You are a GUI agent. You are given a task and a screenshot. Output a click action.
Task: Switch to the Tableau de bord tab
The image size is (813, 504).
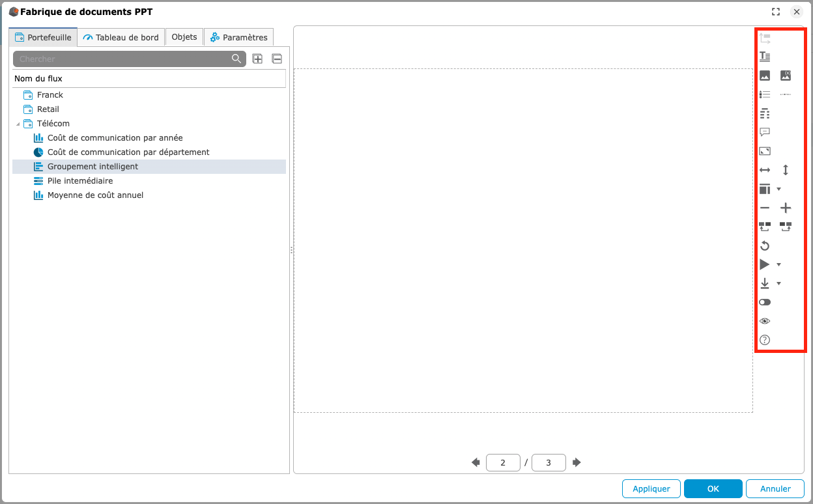tap(121, 37)
